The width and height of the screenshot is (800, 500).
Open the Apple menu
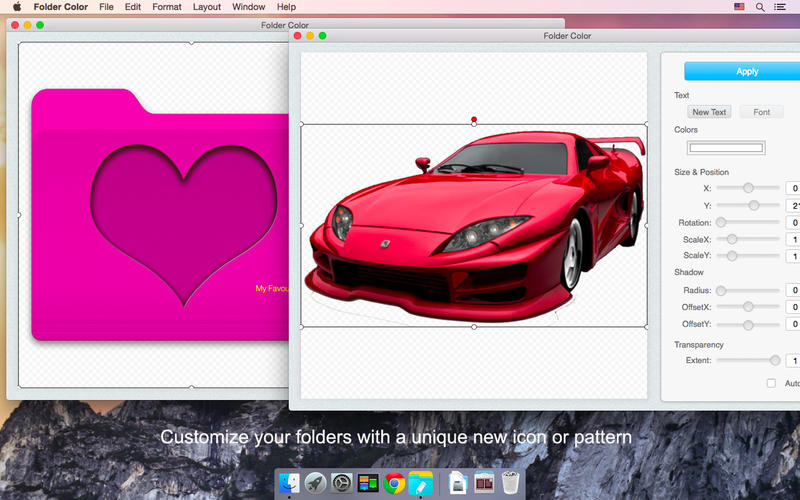(17, 7)
